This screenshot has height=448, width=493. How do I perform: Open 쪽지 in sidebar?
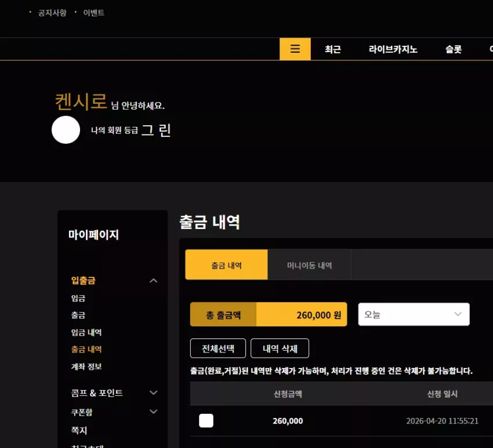(x=79, y=431)
